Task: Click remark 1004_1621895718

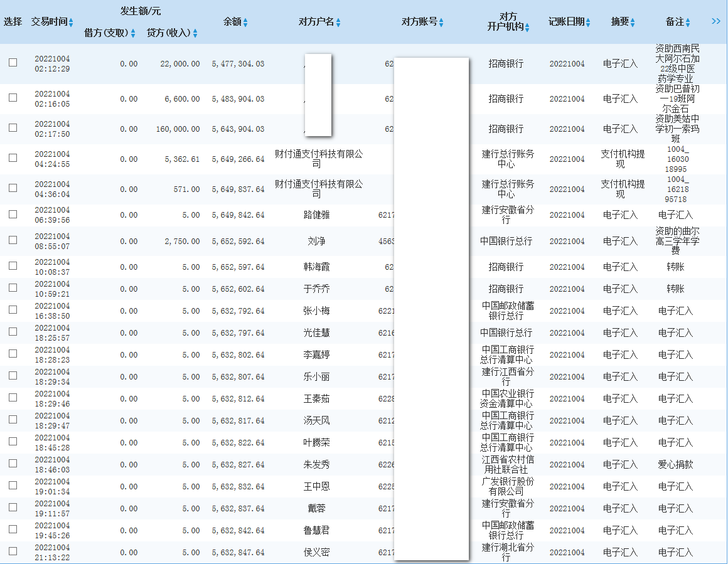Action: point(677,189)
